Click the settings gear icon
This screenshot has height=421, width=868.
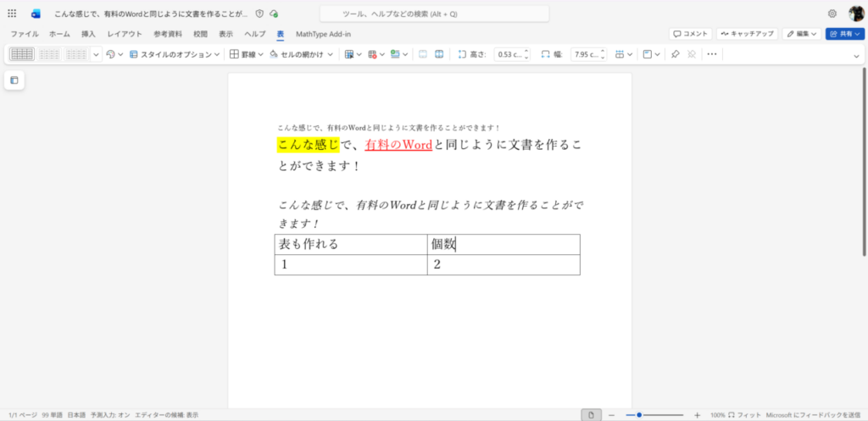832,14
